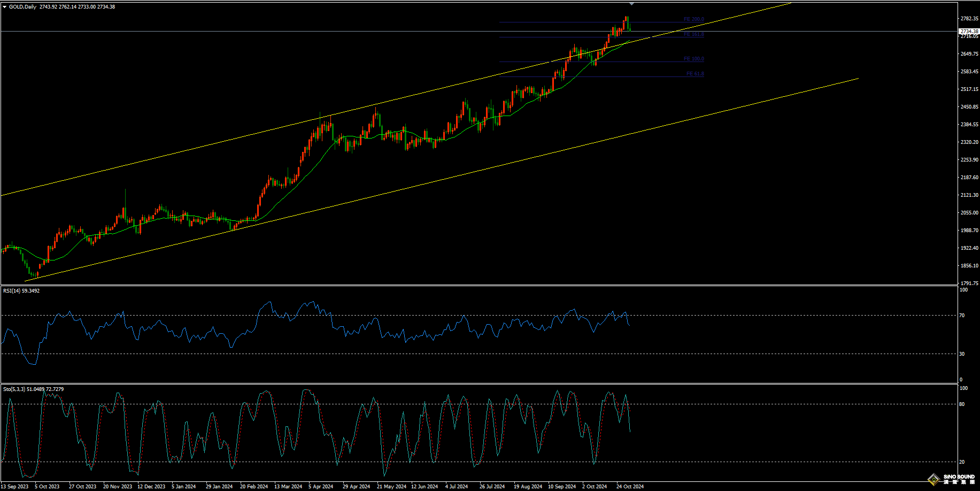Select the FE 200.0 Fibonacci expansion label
The height and width of the screenshot is (491, 980).
pyautogui.click(x=694, y=19)
